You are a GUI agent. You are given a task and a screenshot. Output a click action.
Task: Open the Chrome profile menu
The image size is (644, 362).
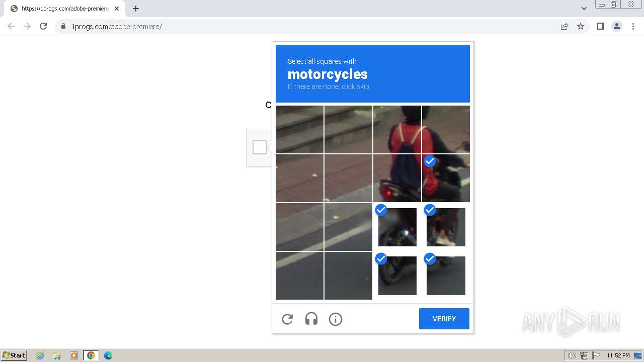point(617,26)
